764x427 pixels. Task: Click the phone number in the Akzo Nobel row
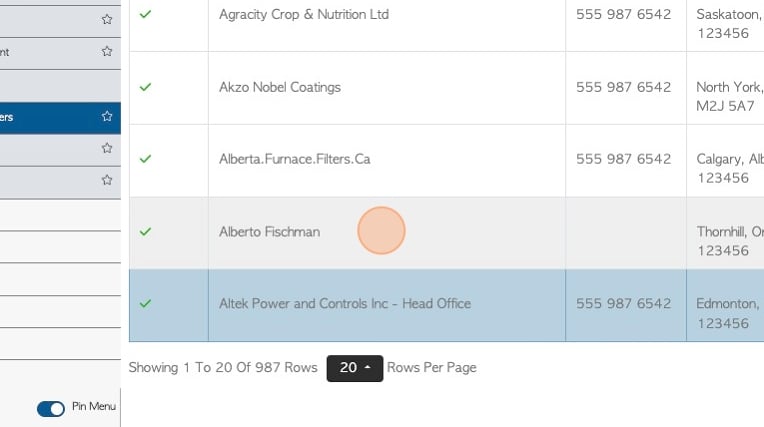pyautogui.click(x=623, y=87)
